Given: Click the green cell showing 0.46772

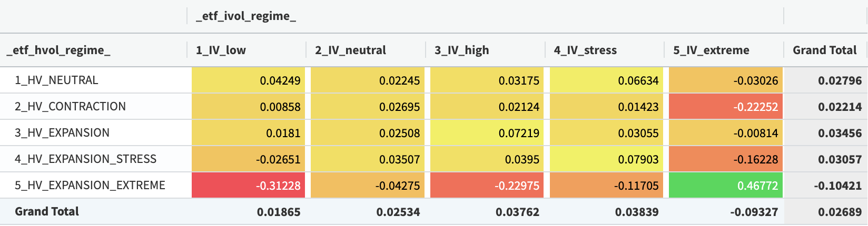Looking at the screenshot, I should 726,186.
